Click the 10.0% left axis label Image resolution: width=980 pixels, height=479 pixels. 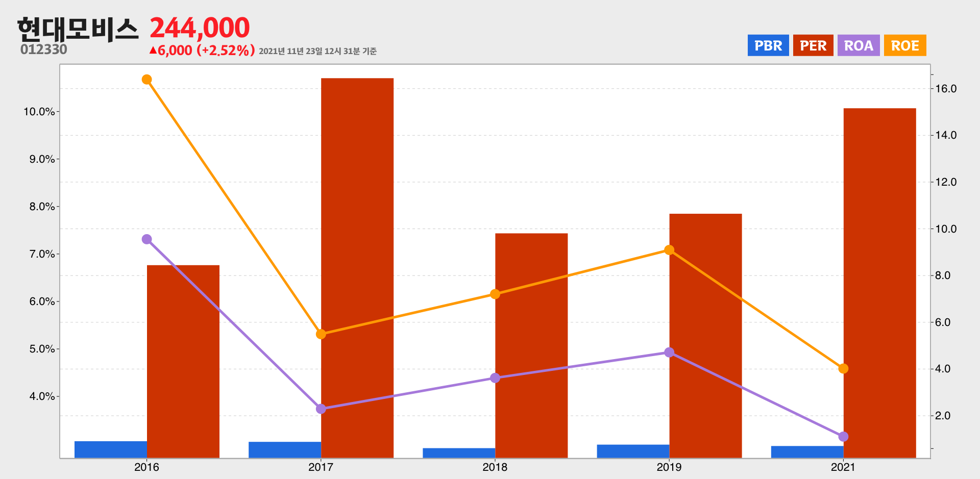pos(39,112)
